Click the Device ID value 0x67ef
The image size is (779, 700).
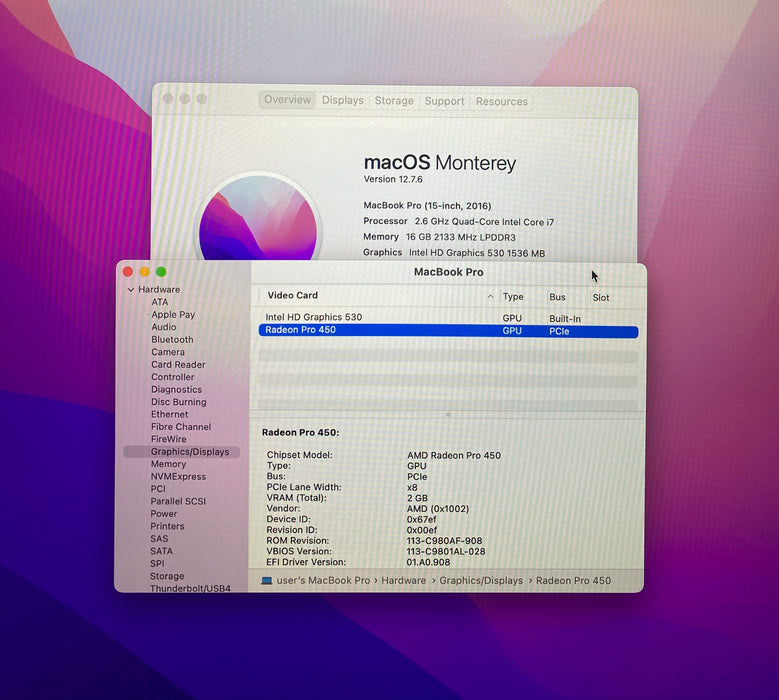(421, 519)
